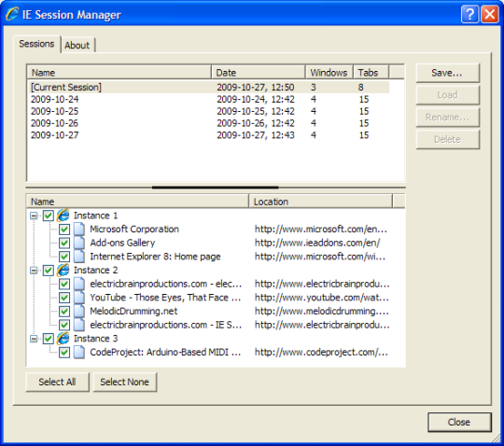The image size is (504, 446).
Task: Click the Select None button
Action: [x=125, y=382]
